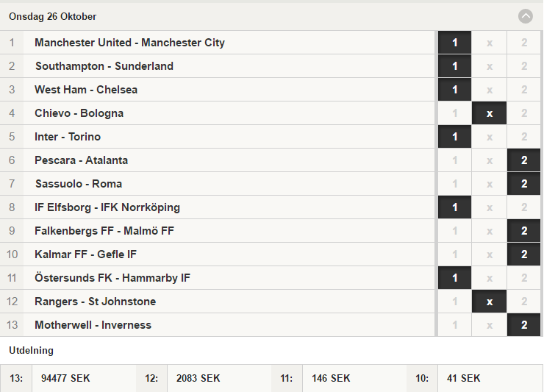Select 1 for Kalmar FF - Gefle IF
Image resolution: width=544 pixels, height=392 pixels.
454,254
